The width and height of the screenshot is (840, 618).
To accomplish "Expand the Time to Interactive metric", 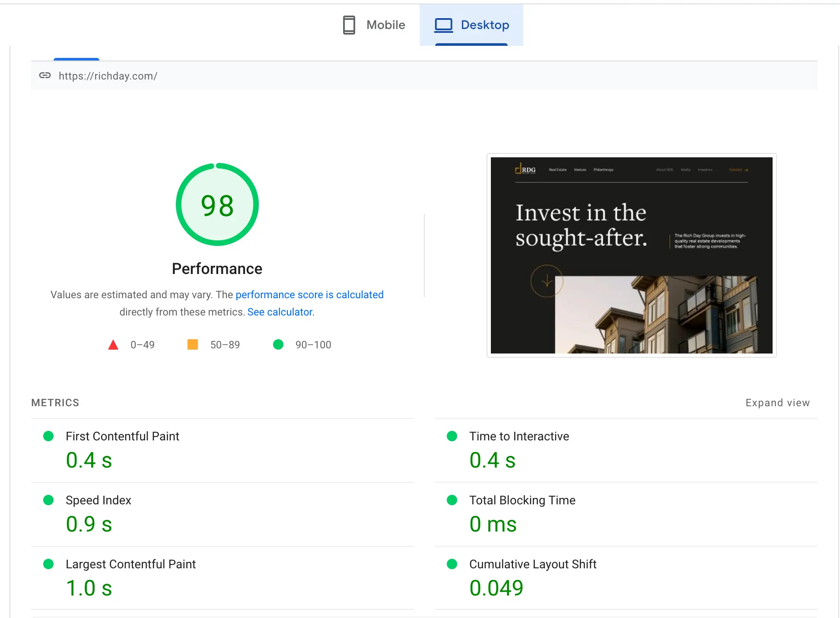I will click(626, 450).
